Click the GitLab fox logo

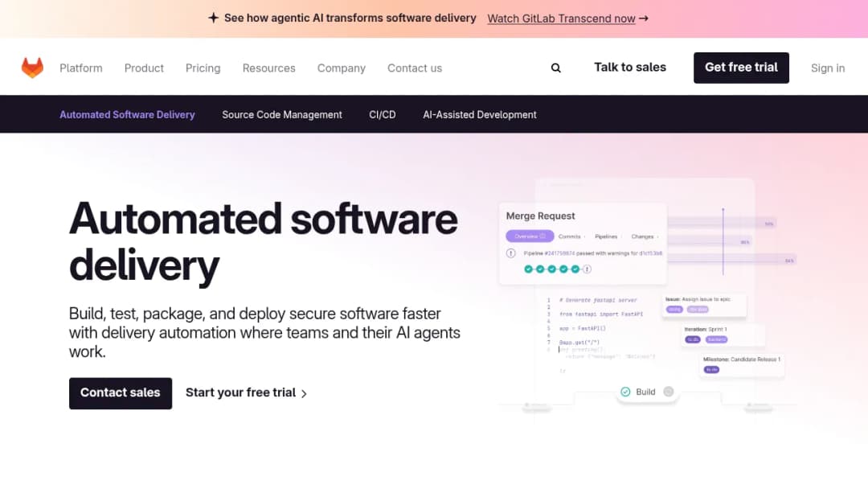click(32, 68)
